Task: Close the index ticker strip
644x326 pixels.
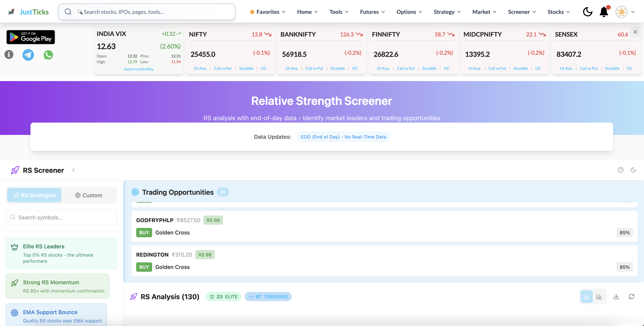Action: 635,32
